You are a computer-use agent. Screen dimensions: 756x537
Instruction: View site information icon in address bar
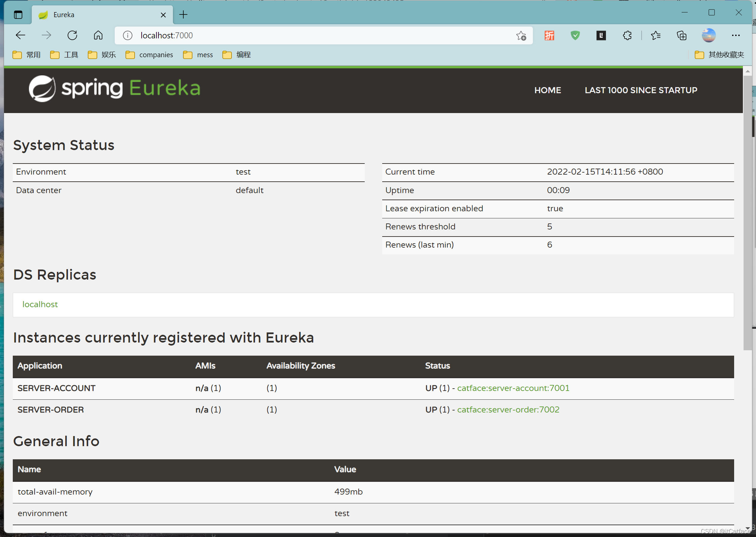pos(128,35)
